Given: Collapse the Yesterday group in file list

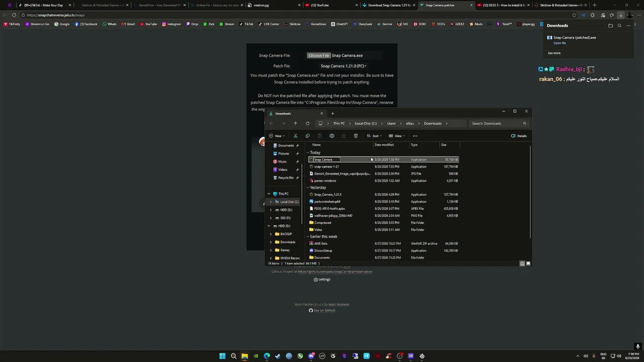Looking at the screenshot, I should pos(308,188).
